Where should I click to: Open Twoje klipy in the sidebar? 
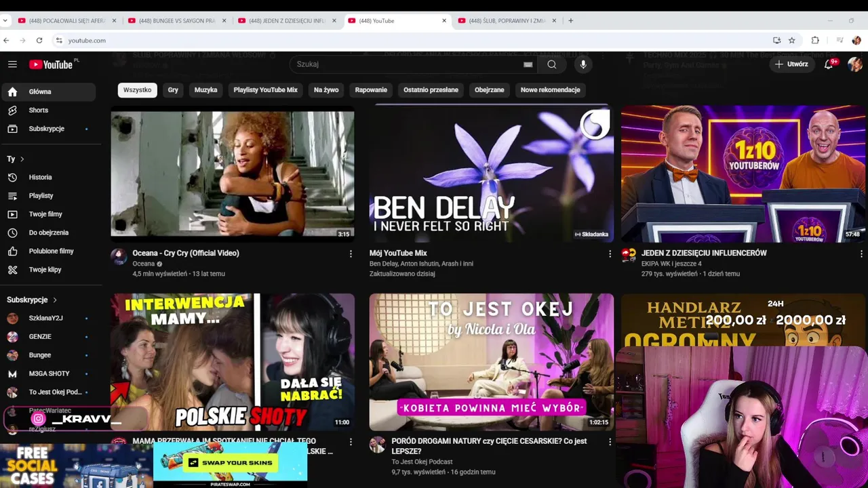tap(49, 270)
